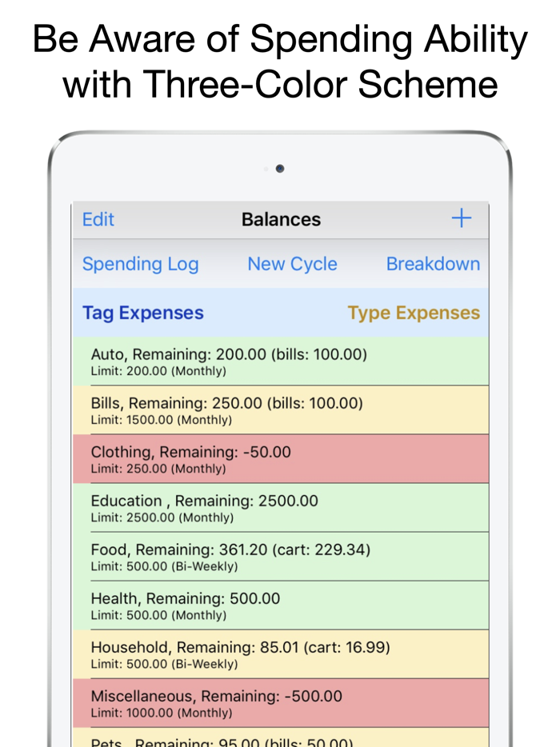Switch to the Type Expenses view
The image size is (560, 747).
tap(413, 313)
